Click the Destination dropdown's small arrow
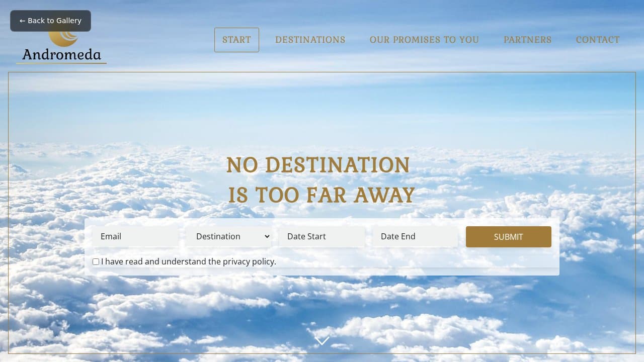 pyautogui.click(x=267, y=236)
